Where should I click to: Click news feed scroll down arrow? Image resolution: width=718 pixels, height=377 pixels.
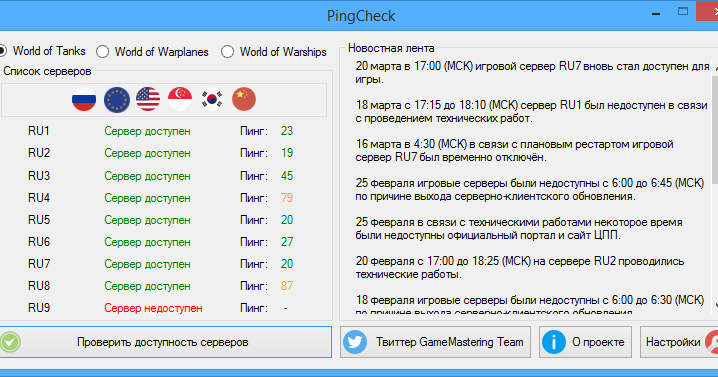[716, 305]
